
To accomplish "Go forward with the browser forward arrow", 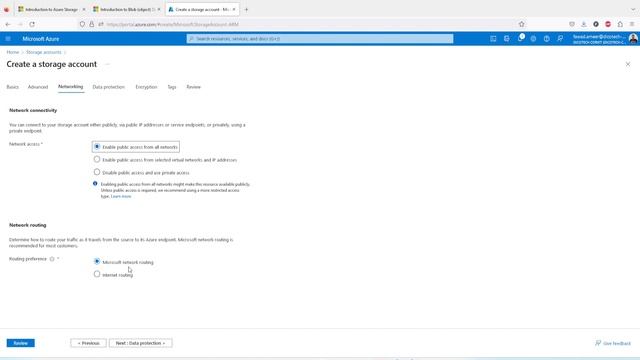I will (x=20, y=24).
